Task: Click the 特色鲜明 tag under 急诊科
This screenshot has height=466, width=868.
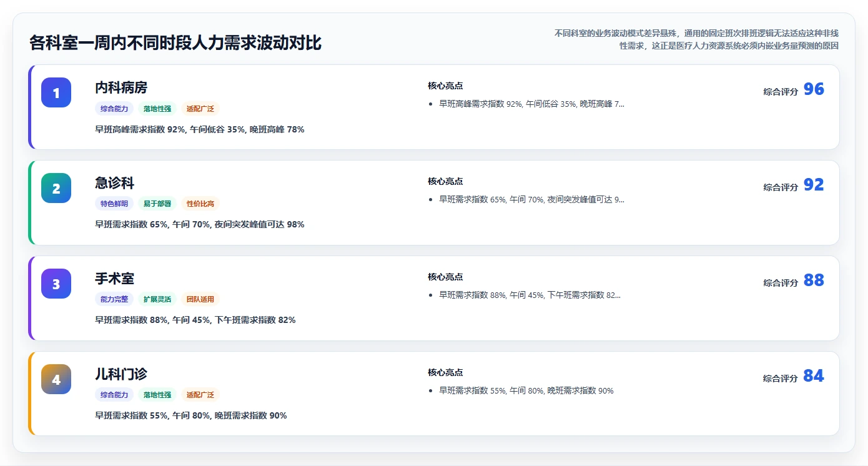Action: (114, 204)
